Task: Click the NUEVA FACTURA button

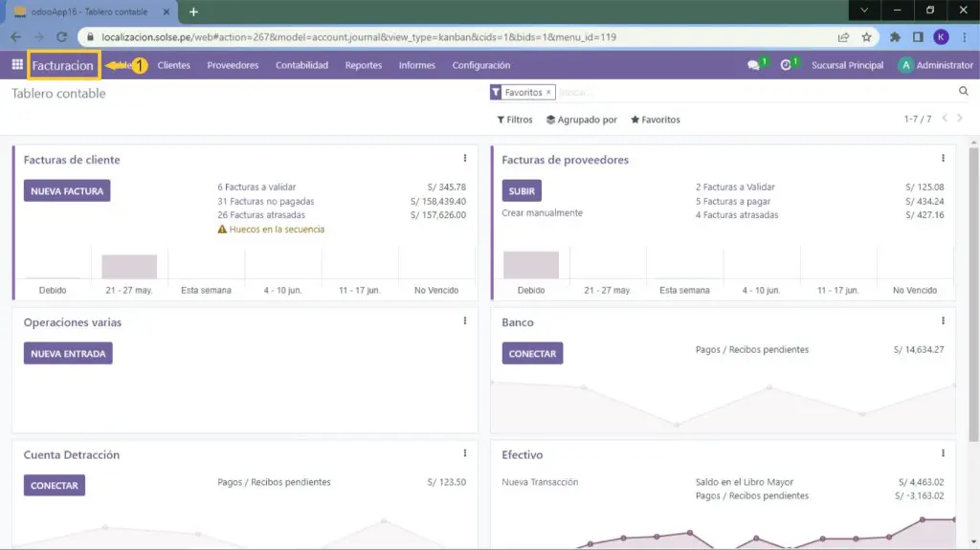Action: pyautogui.click(x=67, y=191)
